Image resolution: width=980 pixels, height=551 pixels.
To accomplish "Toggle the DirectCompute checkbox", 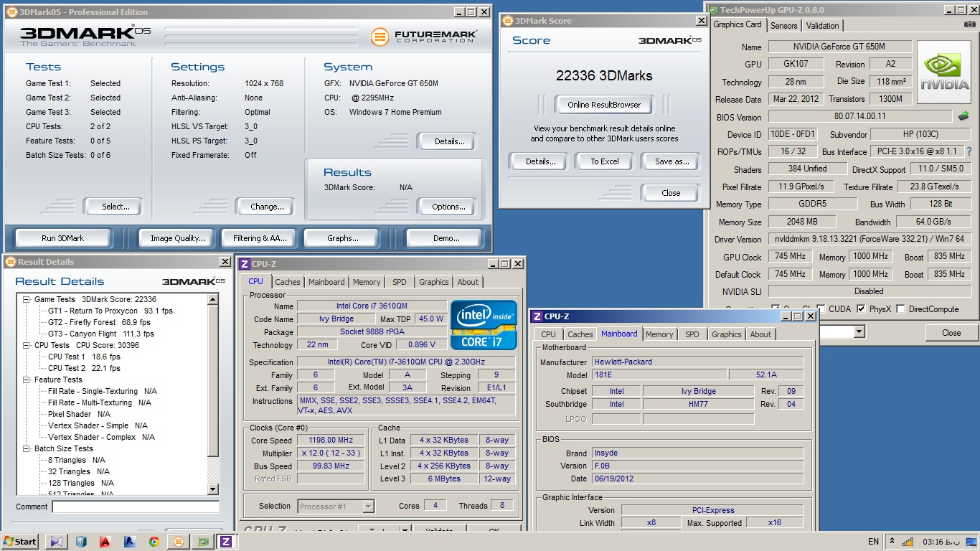I will click(x=900, y=309).
